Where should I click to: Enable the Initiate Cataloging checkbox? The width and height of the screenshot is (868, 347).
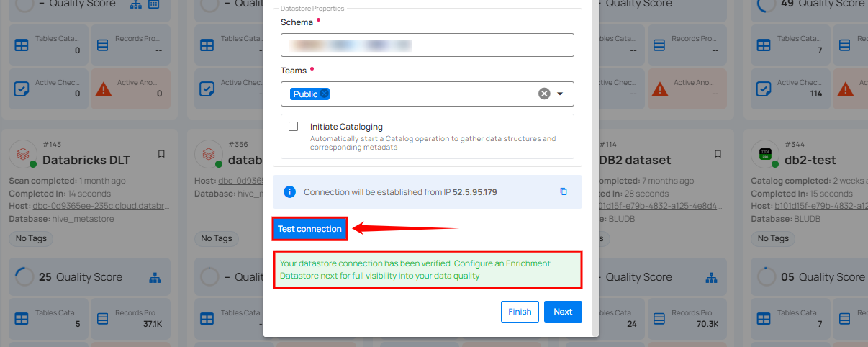(x=294, y=127)
